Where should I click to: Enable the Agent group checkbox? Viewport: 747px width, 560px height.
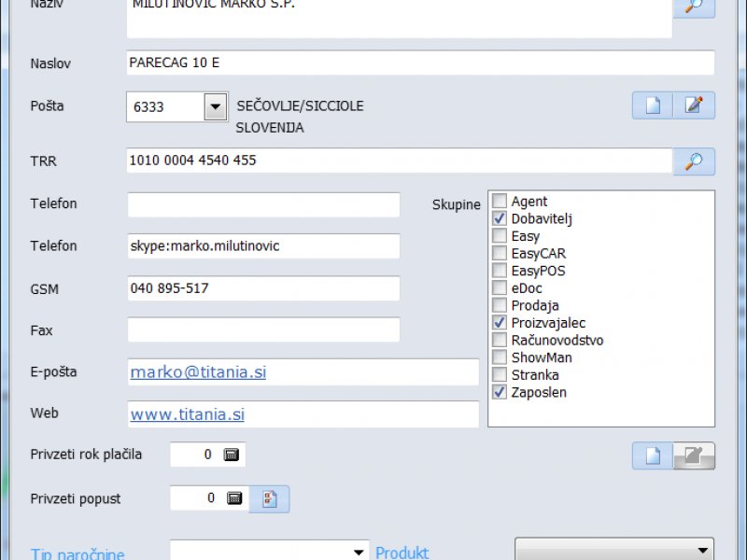coord(500,202)
